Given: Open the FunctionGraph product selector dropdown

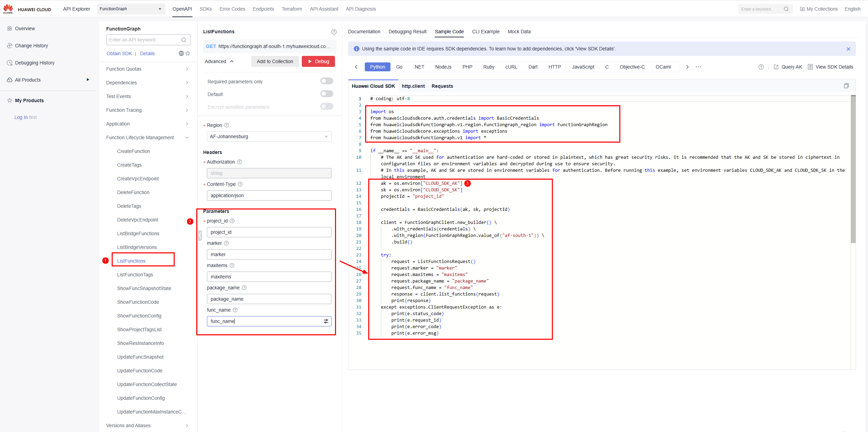Looking at the screenshot, I should [x=131, y=9].
